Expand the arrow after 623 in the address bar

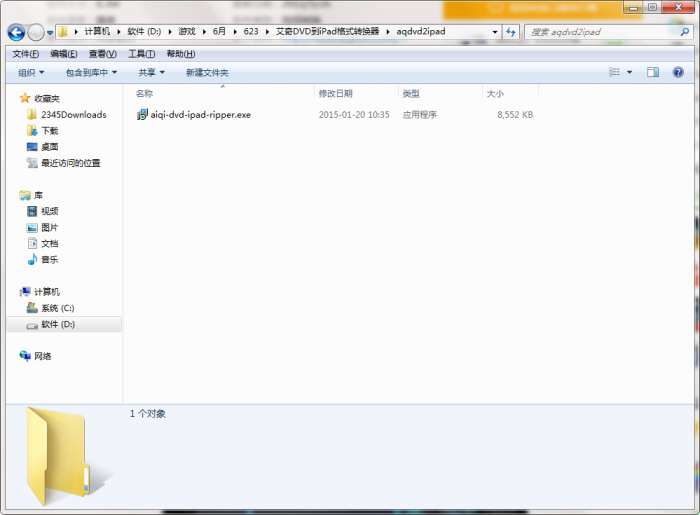[267, 32]
